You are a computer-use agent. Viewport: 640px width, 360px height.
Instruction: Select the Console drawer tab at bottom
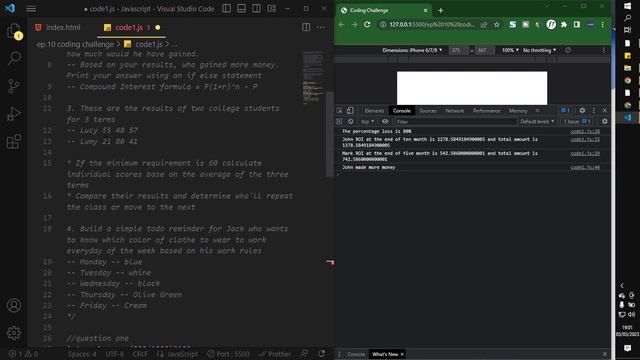[356, 354]
